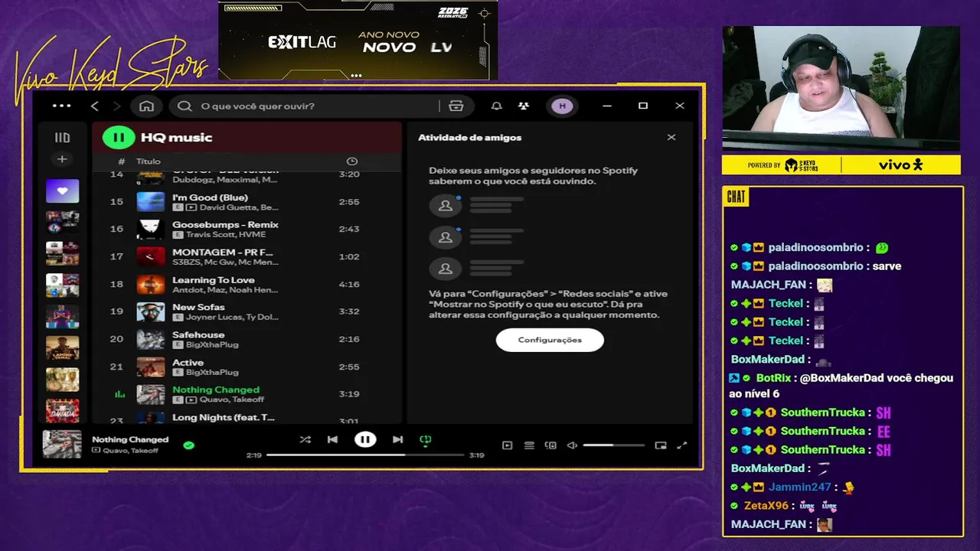Create a new playlist with plus icon
The image size is (980, 551).
pyautogui.click(x=62, y=159)
